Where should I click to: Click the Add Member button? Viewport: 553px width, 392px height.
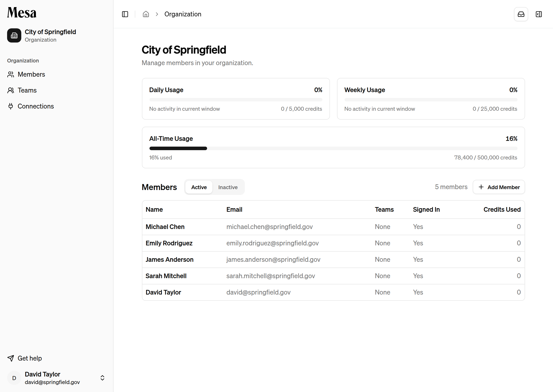[x=499, y=187]
